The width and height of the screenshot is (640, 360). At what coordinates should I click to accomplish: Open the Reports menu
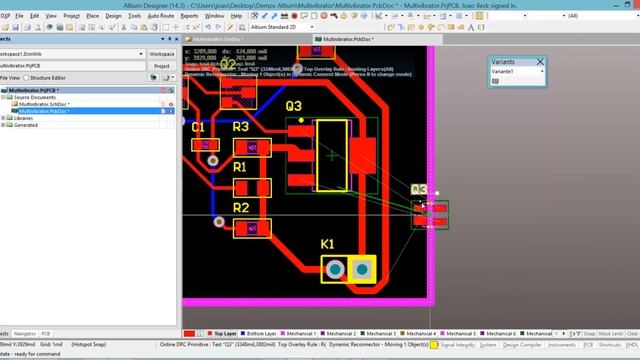coord(189,16)
